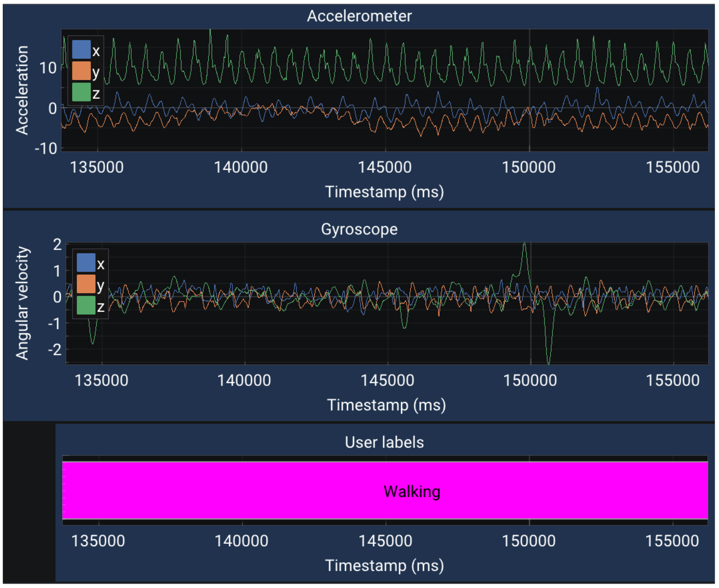Click the orange y swatch in Gyroscope legend
The height and width of the screenshot is (588, 719).
(x=86, y=284)
